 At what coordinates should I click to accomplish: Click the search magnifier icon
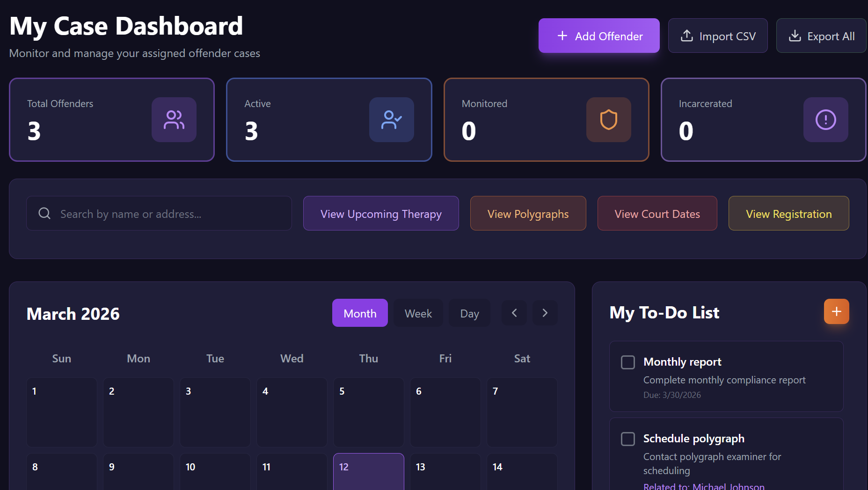[x=44, y=214]
